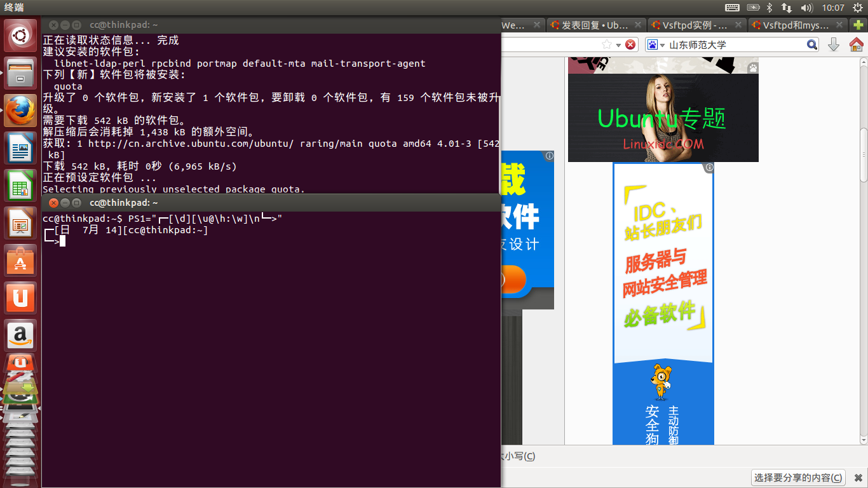
Task: Open Firefox downloads arrow button
Action: (x=834, y=44)
